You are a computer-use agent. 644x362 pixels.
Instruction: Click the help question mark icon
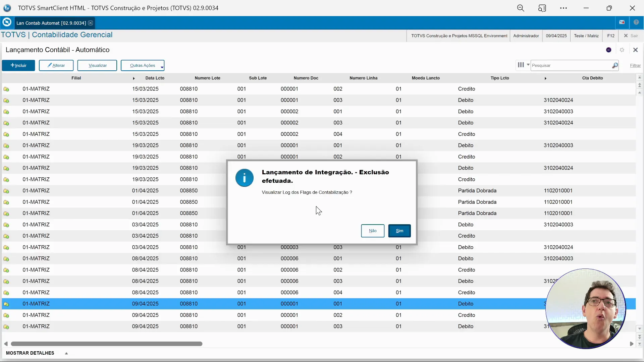tap(636, 22)
